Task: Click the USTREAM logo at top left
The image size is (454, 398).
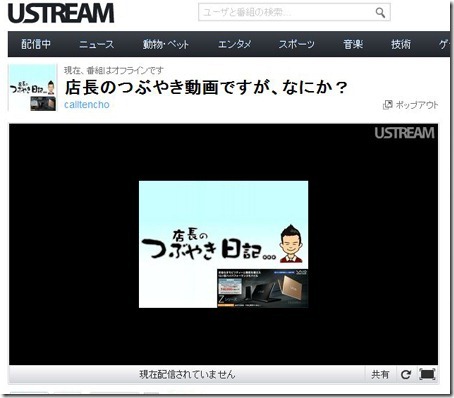Action: [61, 13]
